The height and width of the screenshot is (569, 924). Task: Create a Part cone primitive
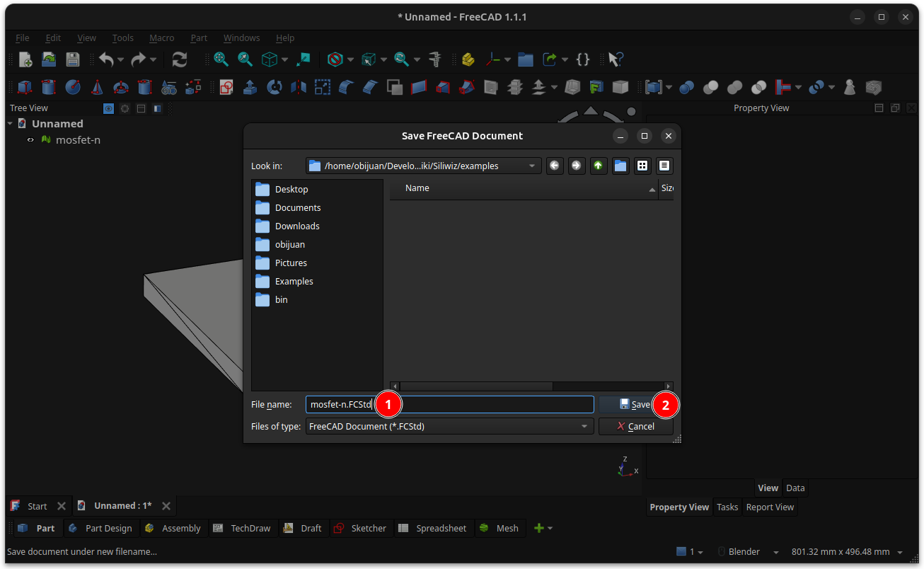click(97, 87)
